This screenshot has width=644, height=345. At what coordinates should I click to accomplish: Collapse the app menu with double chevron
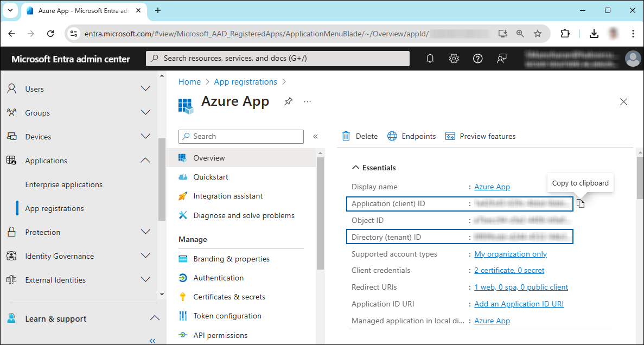[315, 137]
